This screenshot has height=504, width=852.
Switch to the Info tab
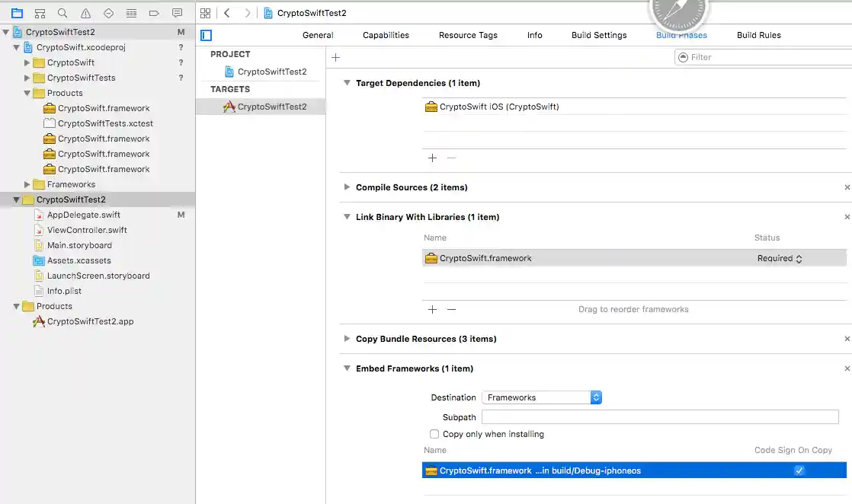[x=535, y=35]
